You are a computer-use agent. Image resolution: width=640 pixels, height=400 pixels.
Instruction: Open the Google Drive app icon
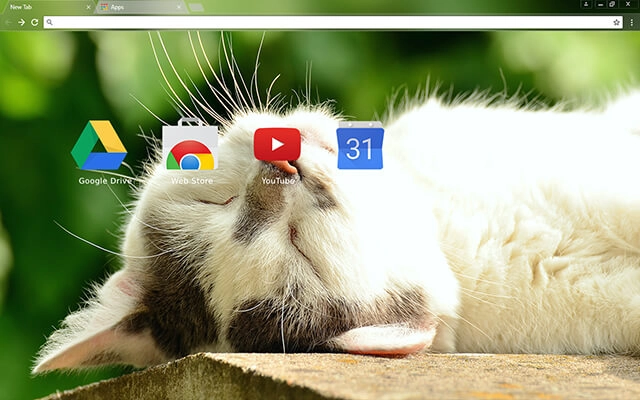pos(99,145)
